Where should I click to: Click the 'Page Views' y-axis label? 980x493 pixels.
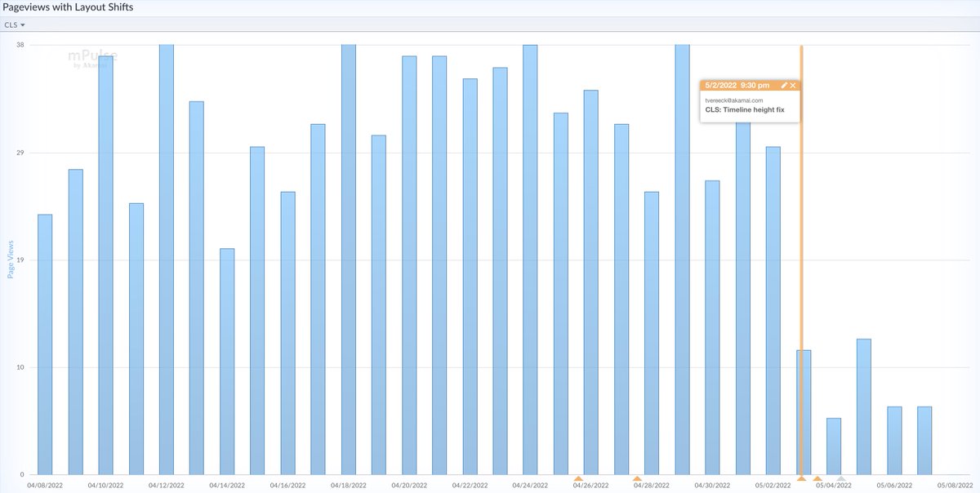[x=11, y=260]
